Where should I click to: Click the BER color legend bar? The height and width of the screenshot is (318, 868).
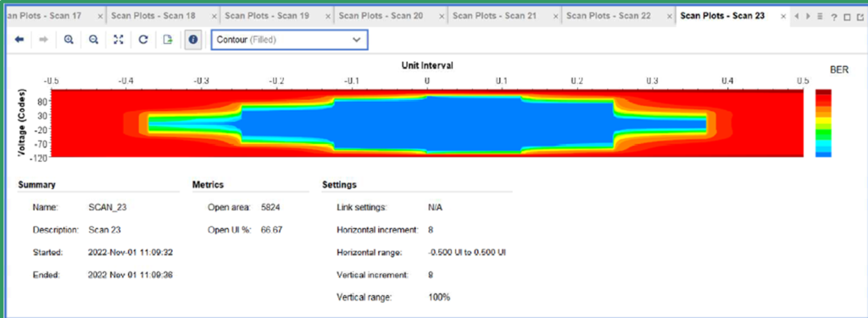pyautogui.click(x=823, y=124)
